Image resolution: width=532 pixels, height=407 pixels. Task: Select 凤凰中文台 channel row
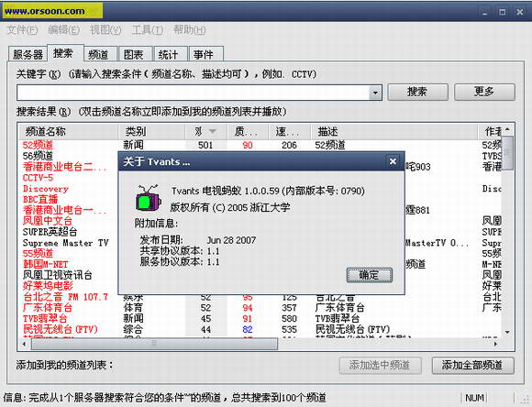[48, 221]
